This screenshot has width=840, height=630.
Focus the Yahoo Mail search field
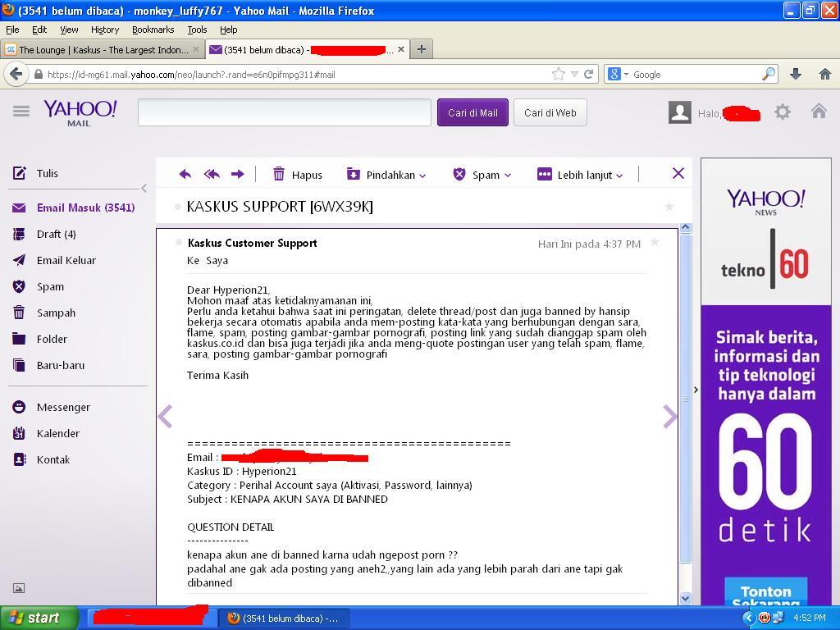[x=285, y=112]
